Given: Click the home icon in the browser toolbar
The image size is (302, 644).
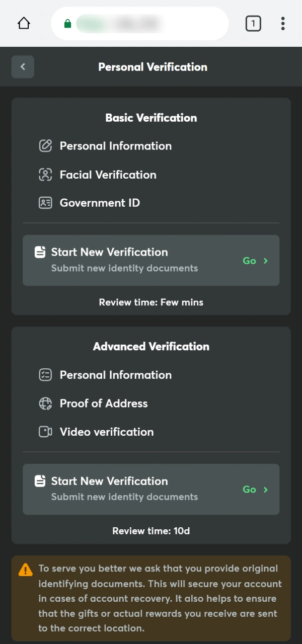Looking at the screenshot, I should (x=23, y=23).
